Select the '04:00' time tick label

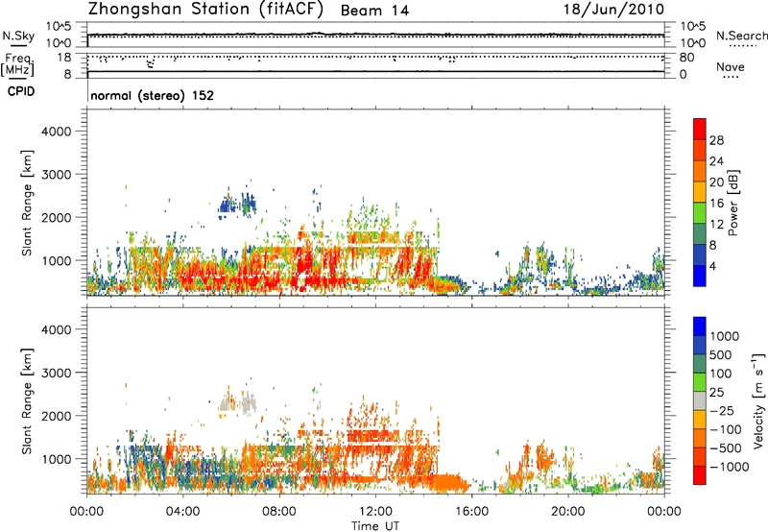182,512
